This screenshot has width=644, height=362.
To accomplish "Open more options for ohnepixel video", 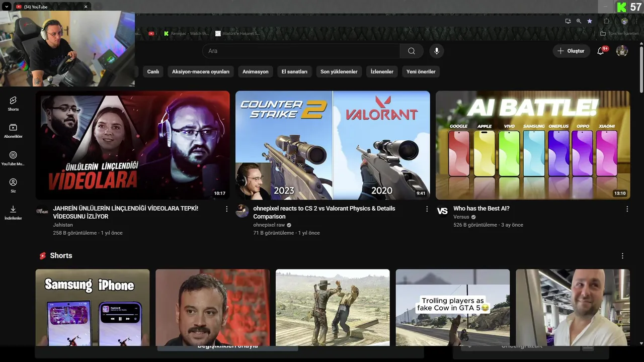I will (427, 209).
